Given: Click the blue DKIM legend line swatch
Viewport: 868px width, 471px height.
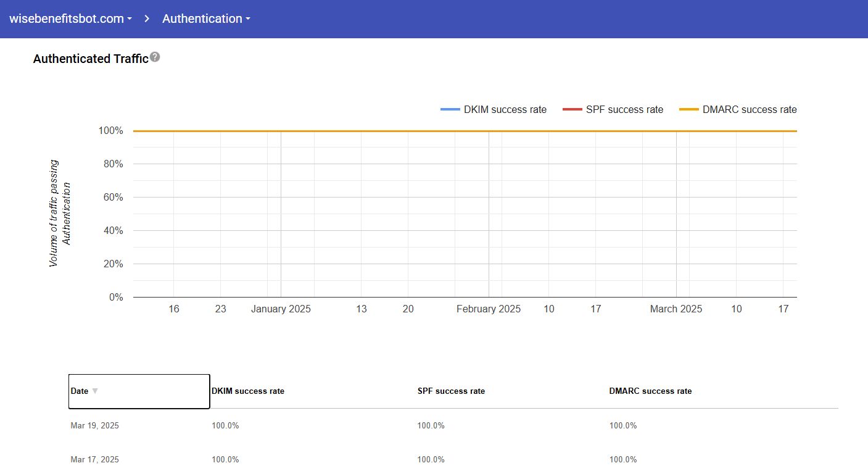Looking at the screenshot, I should [450, 110].
